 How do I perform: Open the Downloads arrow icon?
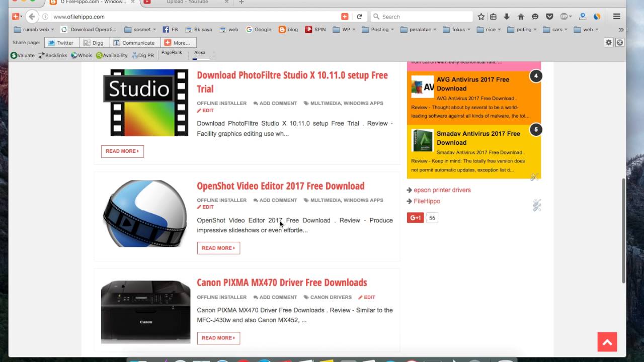pos(507,17)
